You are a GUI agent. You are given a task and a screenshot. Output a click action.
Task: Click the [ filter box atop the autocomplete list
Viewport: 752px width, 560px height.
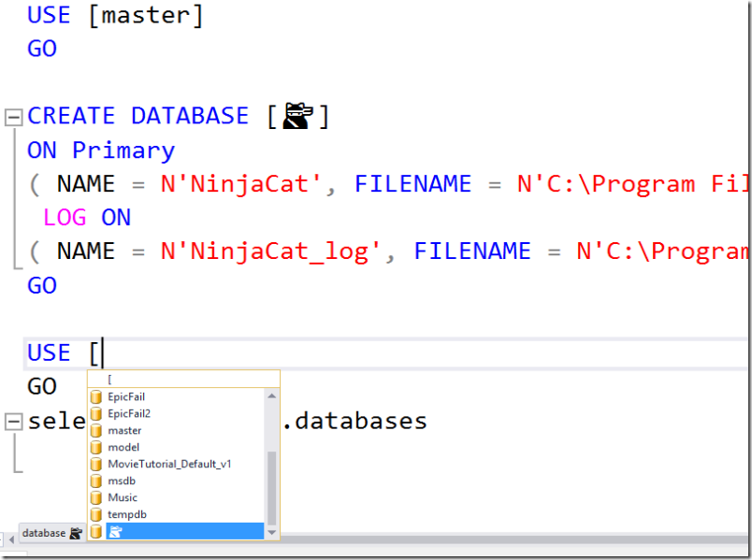pos(183,380)
